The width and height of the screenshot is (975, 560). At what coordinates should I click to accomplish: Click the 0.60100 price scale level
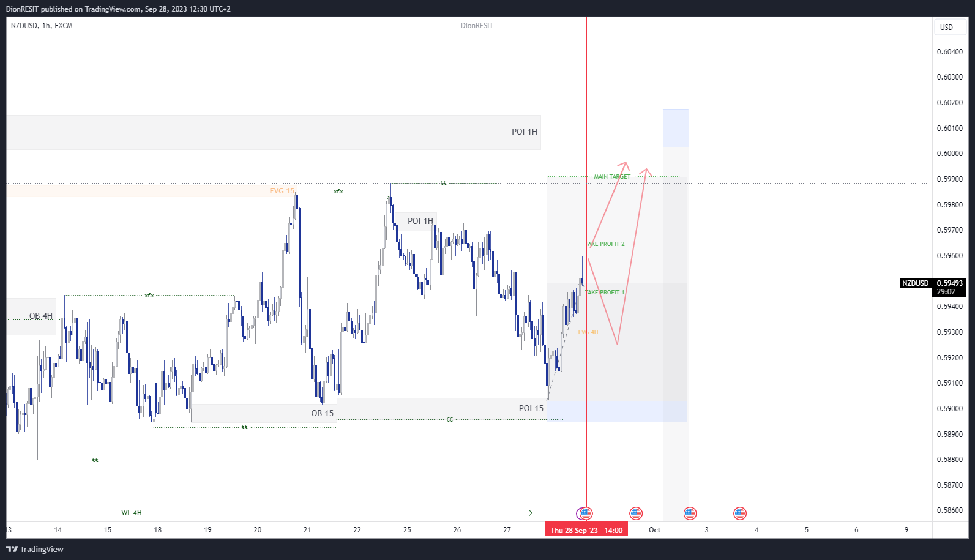[x=950, y=129]
